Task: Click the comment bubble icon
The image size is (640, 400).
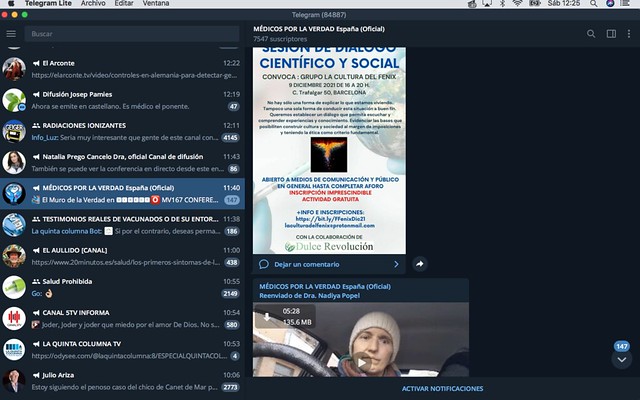Action: tap(264, 264)
